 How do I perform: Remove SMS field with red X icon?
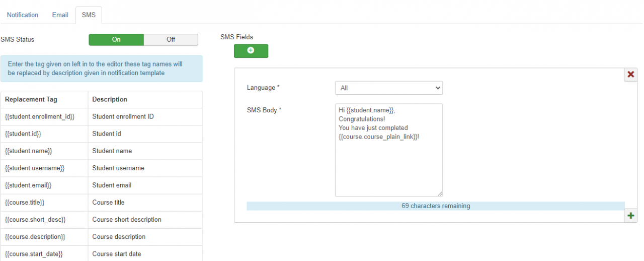[x=630, y=75]
